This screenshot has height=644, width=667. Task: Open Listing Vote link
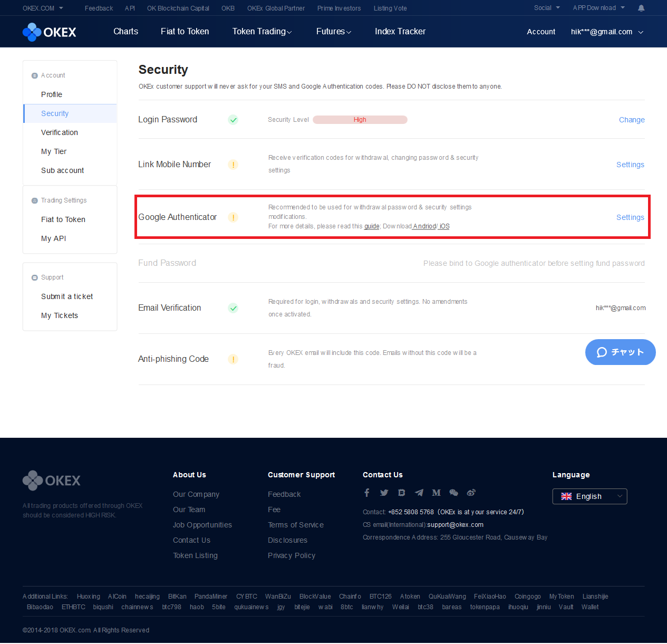[390, 8]
